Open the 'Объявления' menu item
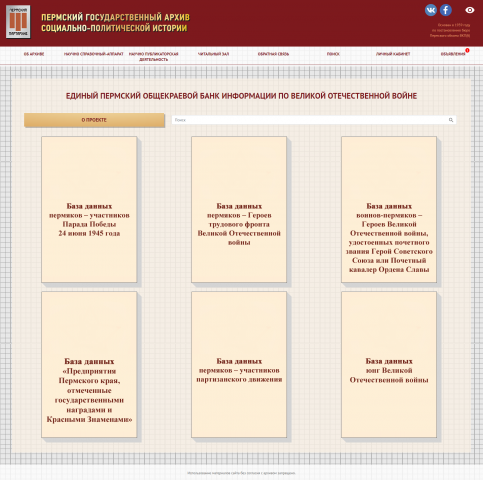483x480 pixels. (x=453, y=54)
